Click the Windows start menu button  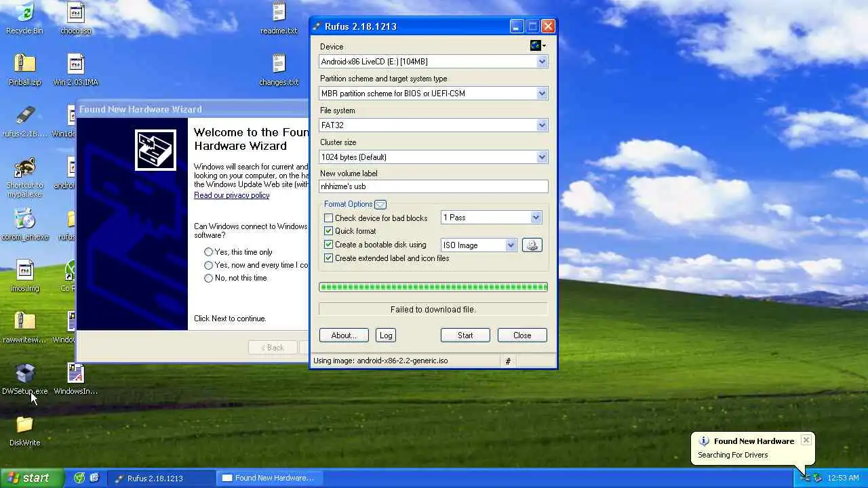[x=31, y=478]
